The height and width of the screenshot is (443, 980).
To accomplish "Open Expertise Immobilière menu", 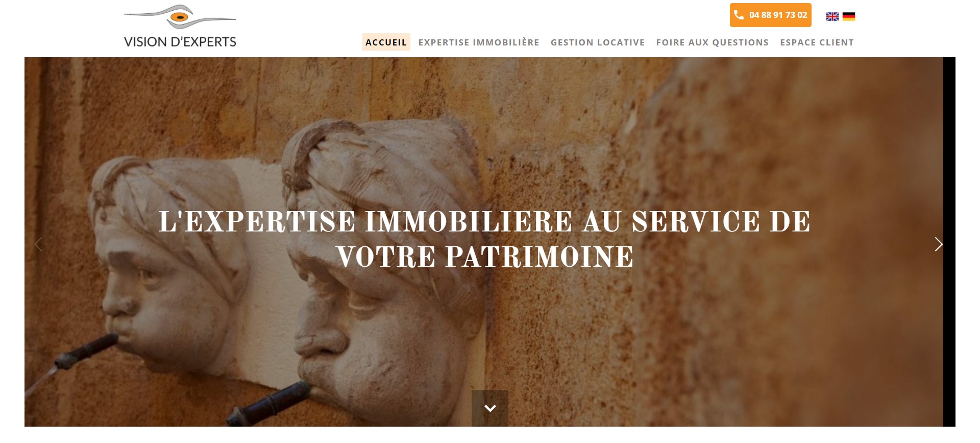I will click(x=479, y=42).
